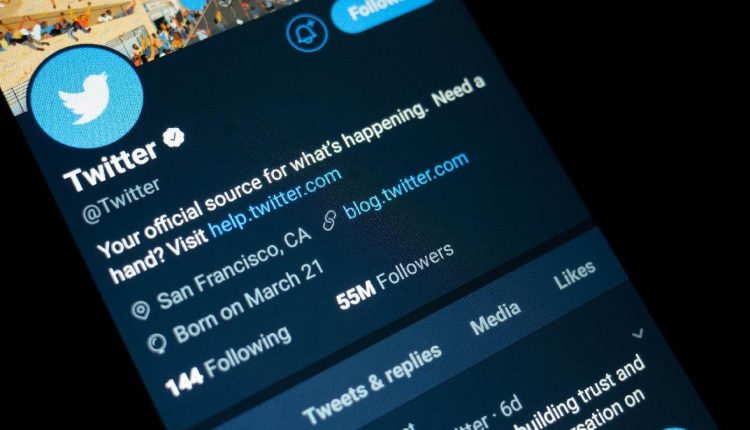Tap the location pin icon

pyautogui.click(x=141, y=310)
